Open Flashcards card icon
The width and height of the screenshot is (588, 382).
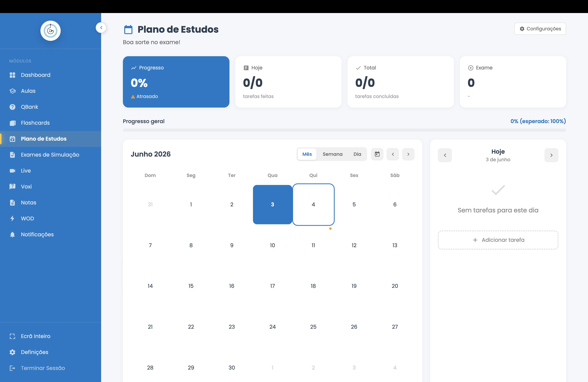[x=12, y=123]
